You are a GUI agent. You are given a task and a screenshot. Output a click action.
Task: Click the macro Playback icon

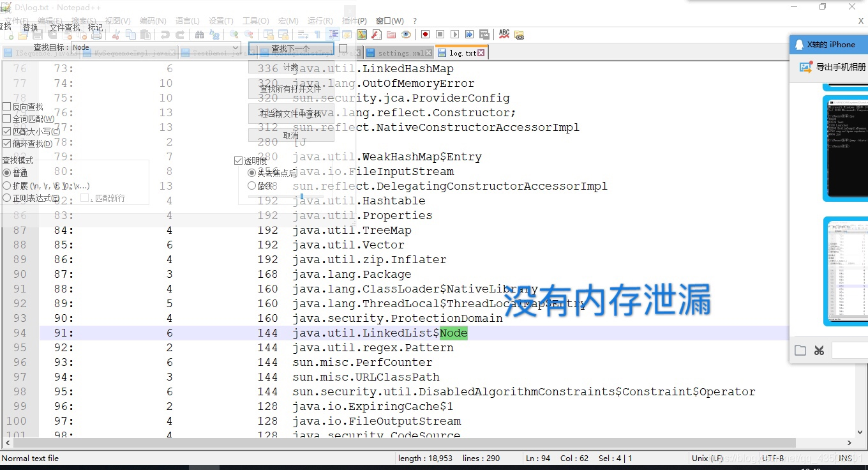[454, 34]
